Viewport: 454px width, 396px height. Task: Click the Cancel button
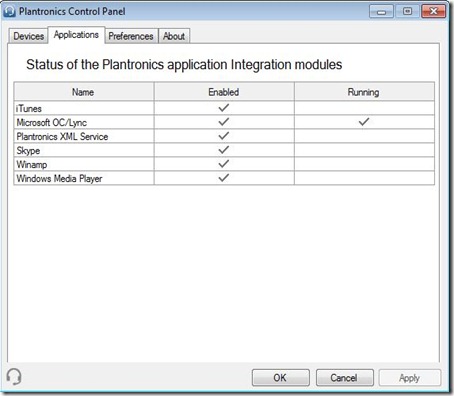click(x=344, y=378)
